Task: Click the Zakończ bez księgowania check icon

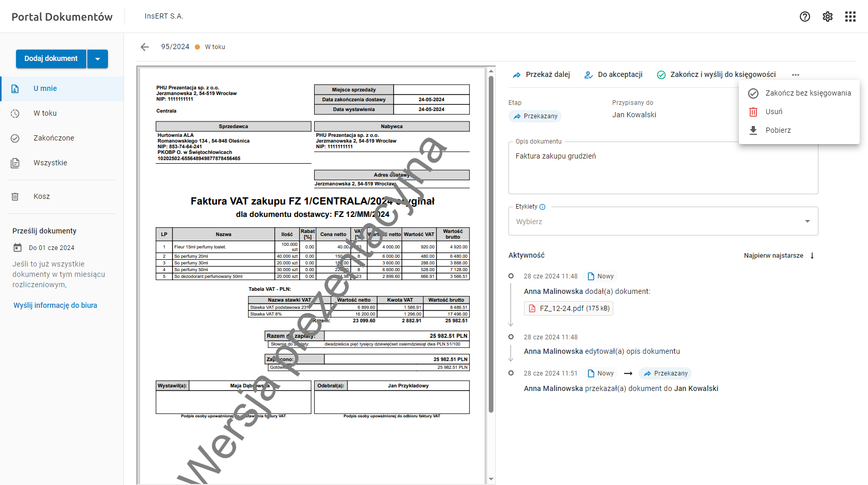Action: [753, 93]
